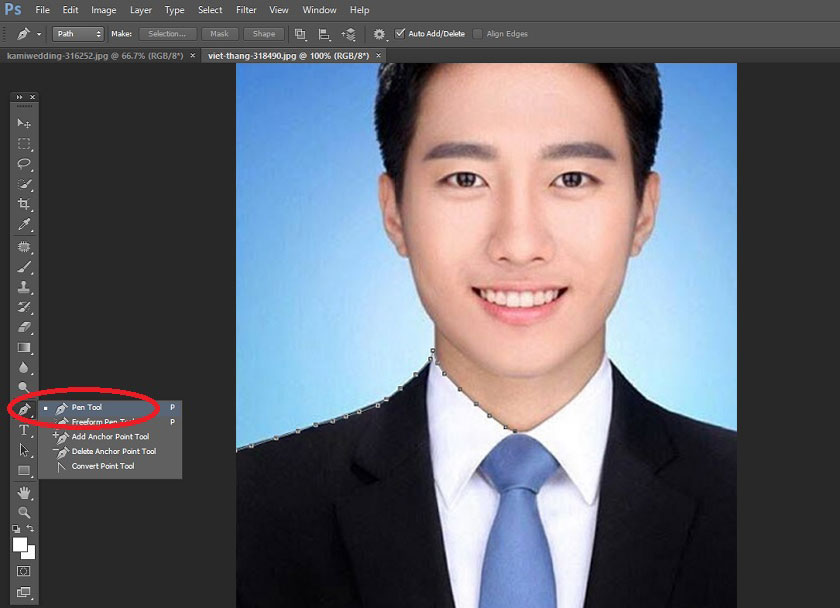Open the Pen tool preset picker arrow
The height and width of the screenshot is (608, 840).
coord(39,34)
